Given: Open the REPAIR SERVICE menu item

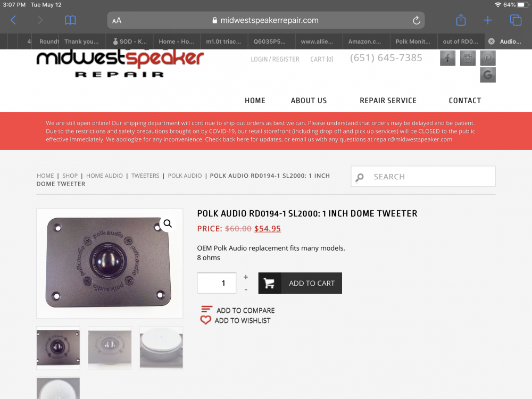Looking at the screenshot, I should (x=388, y=101).
